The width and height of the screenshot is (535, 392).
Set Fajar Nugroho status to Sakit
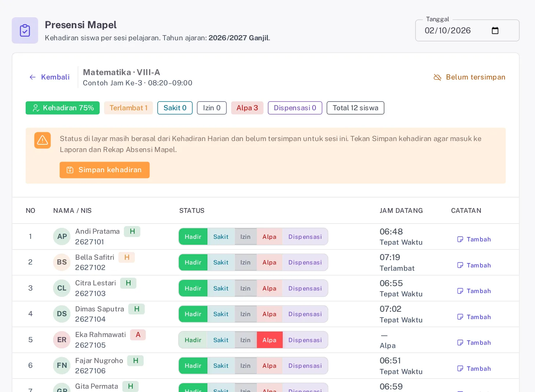(221, 366)
